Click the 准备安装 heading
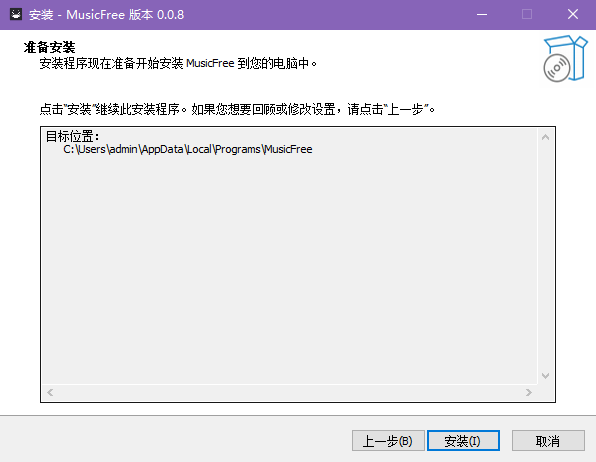Screen dimensions: 596x462 coord(49,48)
